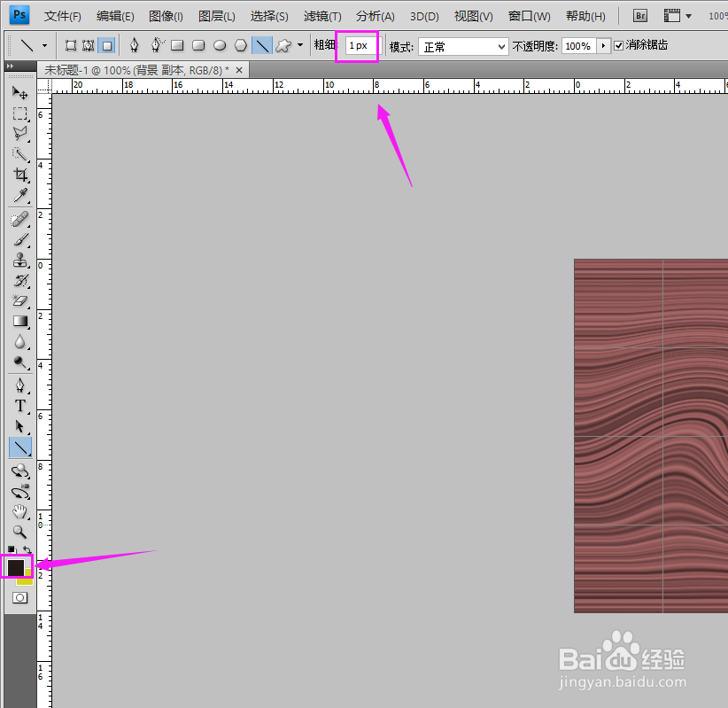The height and width of the screenshot is (708, 728).
Task: Select the Polygonal Lasso tool
Action: [19, 134]
